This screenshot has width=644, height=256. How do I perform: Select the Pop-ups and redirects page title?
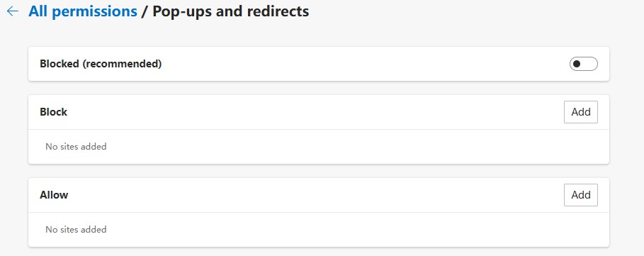coord(231,11)
